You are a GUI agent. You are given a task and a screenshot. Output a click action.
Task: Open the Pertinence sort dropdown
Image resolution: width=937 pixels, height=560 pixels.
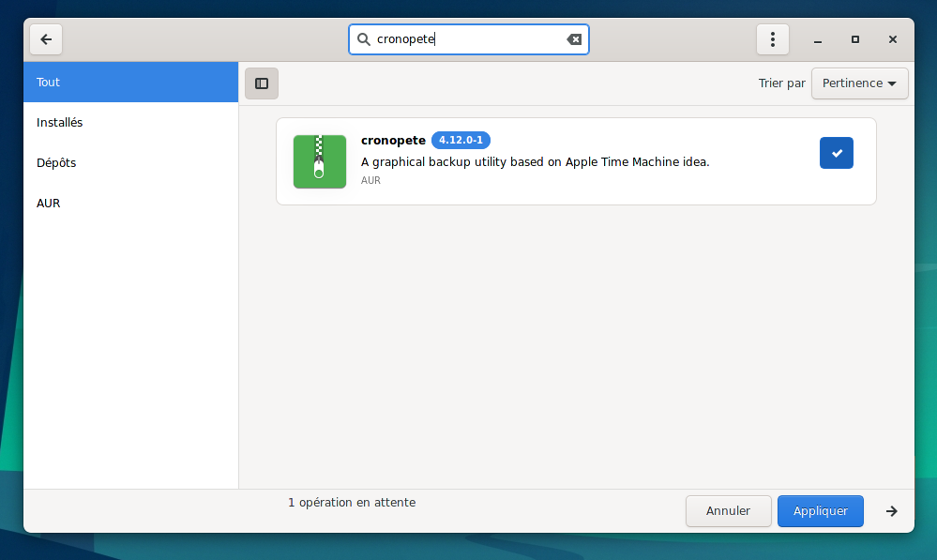[x=859, y=83]
